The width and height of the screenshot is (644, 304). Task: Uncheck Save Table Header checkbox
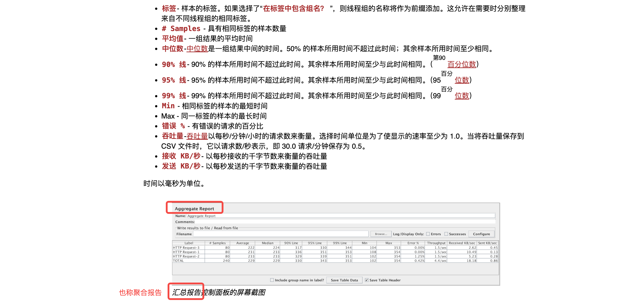click(366, 280)
